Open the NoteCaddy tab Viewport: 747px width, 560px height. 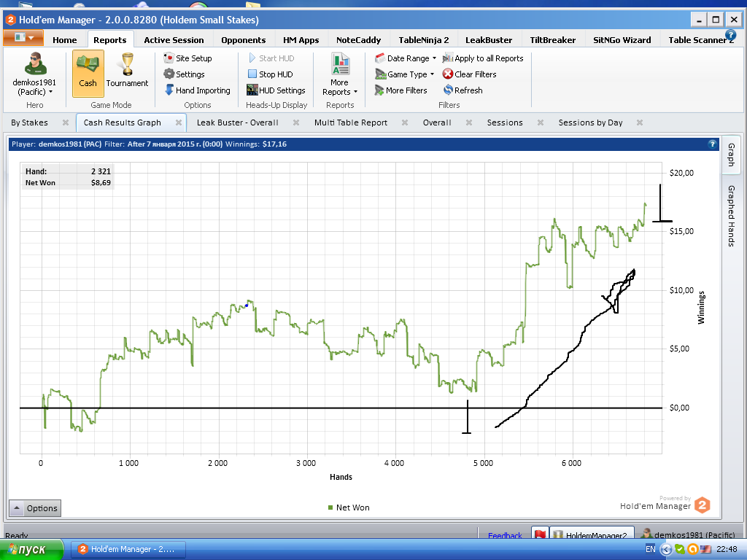pyautogui.click(x=359, y=40)
